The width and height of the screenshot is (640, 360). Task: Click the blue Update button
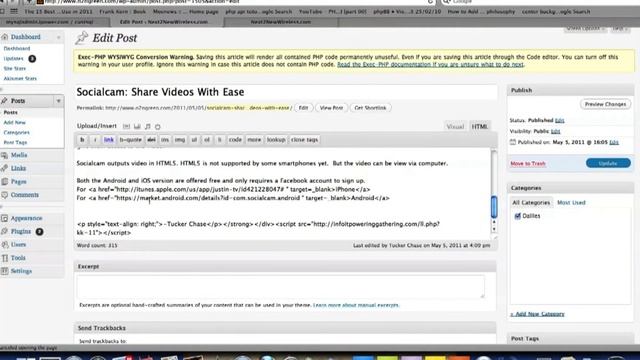pos(608,163)
